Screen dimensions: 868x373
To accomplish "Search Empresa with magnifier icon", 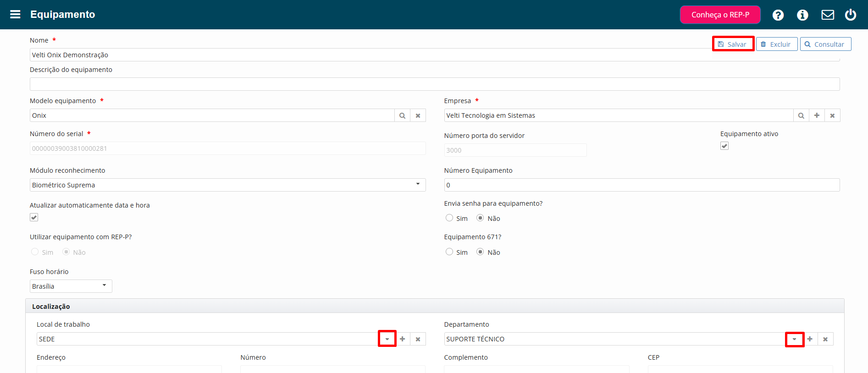I will click(x=801, y=115).
